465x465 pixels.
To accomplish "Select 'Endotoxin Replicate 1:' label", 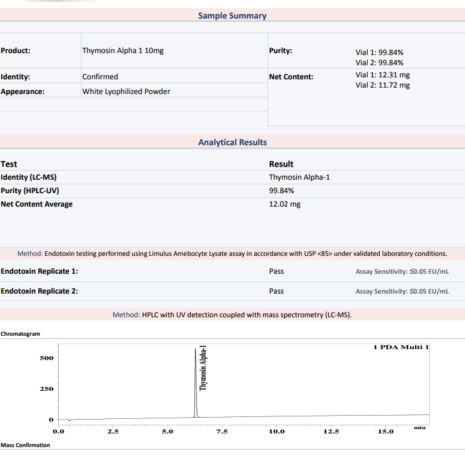I will tap(39, 271).
